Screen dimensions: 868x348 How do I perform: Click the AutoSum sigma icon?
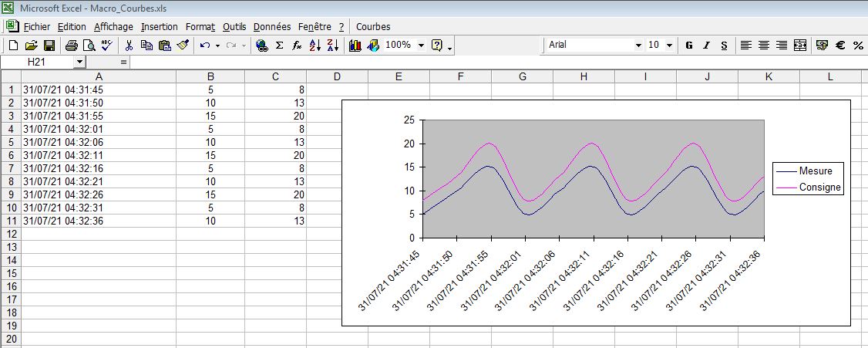tap(279, 46)
